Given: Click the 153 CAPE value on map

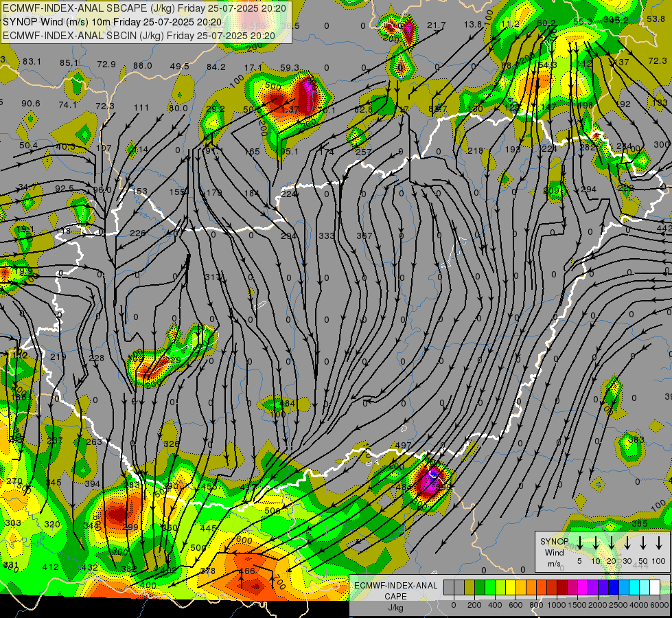Looking at the screenshot, I should [140, 192].
